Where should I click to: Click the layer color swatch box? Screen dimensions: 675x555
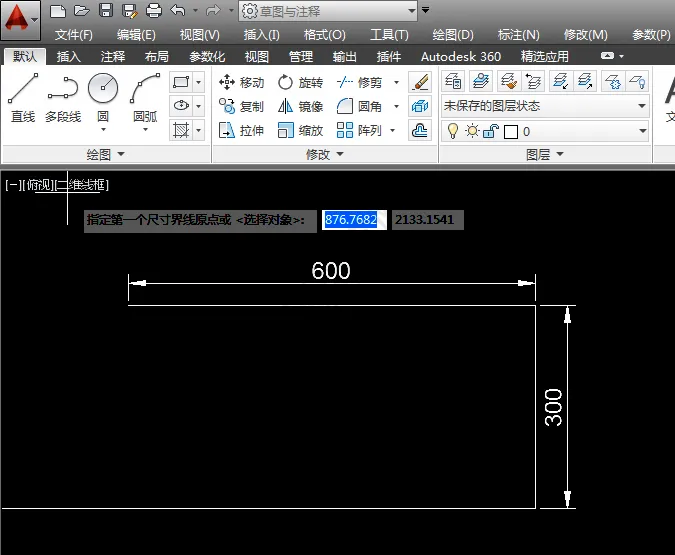pyautogui.click(x=511, y=132)
